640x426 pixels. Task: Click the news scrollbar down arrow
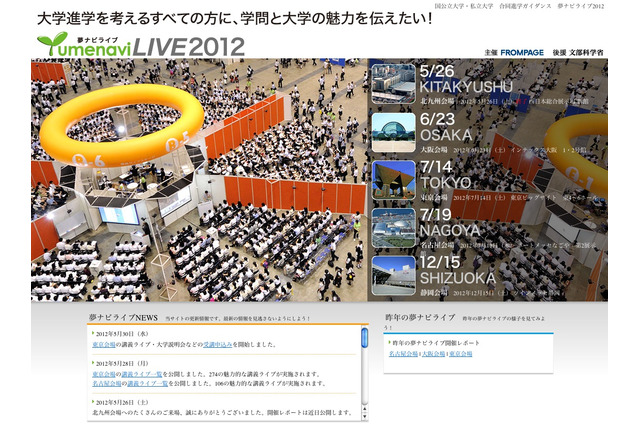click(x=364, y=417)
